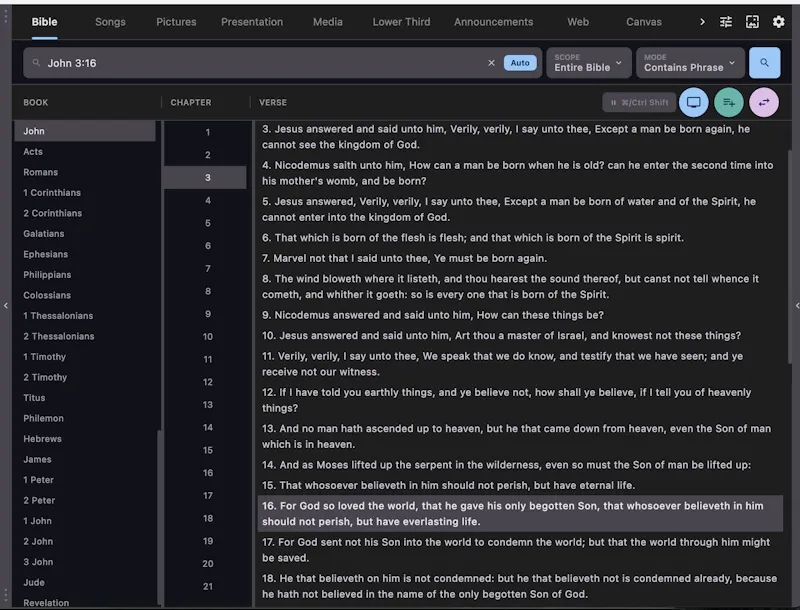Select the book James
Image resolution: width=800 pixels, height=610 pixels.
[85, 459]
